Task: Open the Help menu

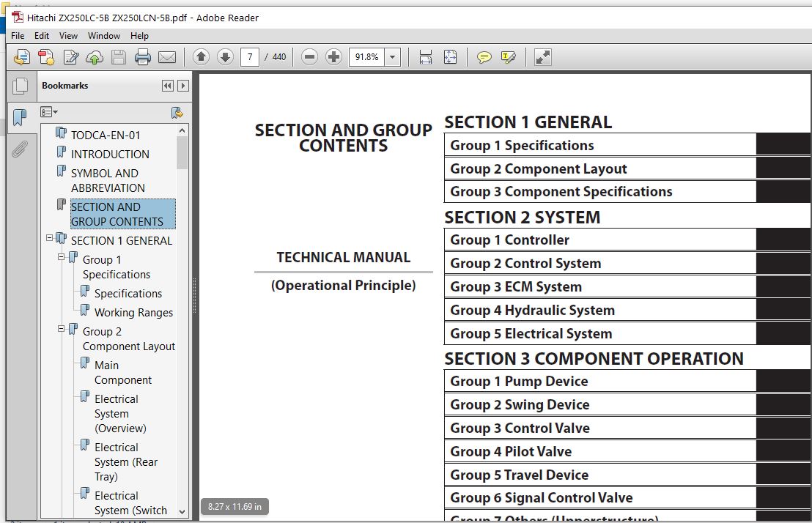Action: [139, 36]
